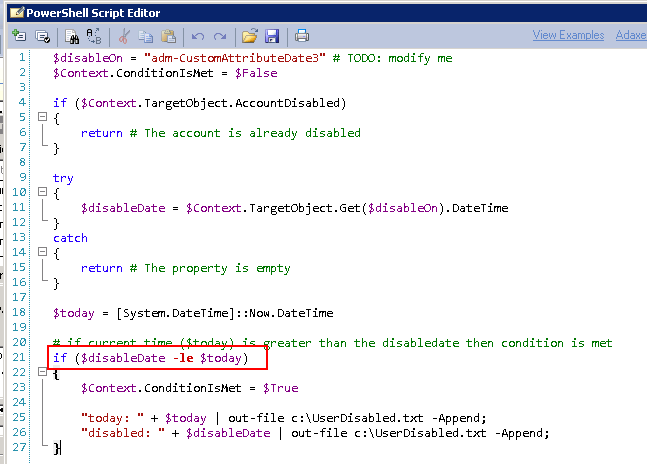Click the text "adm-CustomAttributeDate3" on line 1
Viewport: 647px width, 464px height.
tap(235, 58)
